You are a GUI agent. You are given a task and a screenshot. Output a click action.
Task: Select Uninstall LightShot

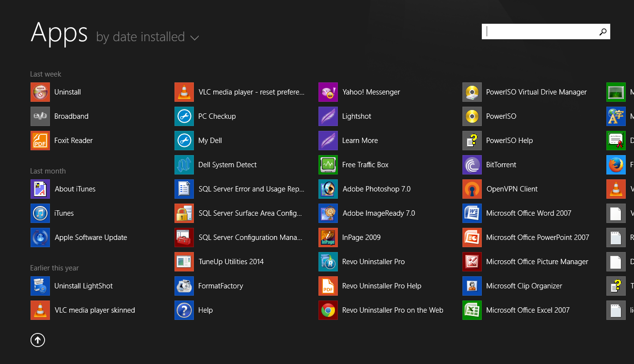point(72,286)
